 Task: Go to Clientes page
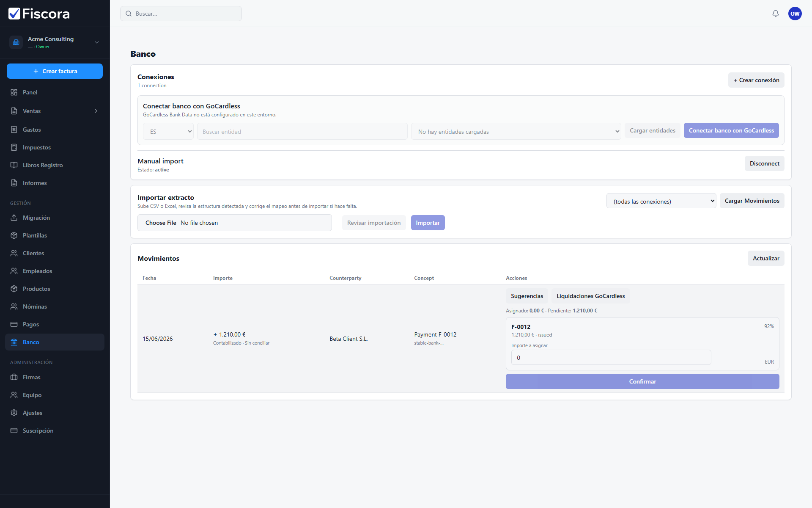point(55,253)
